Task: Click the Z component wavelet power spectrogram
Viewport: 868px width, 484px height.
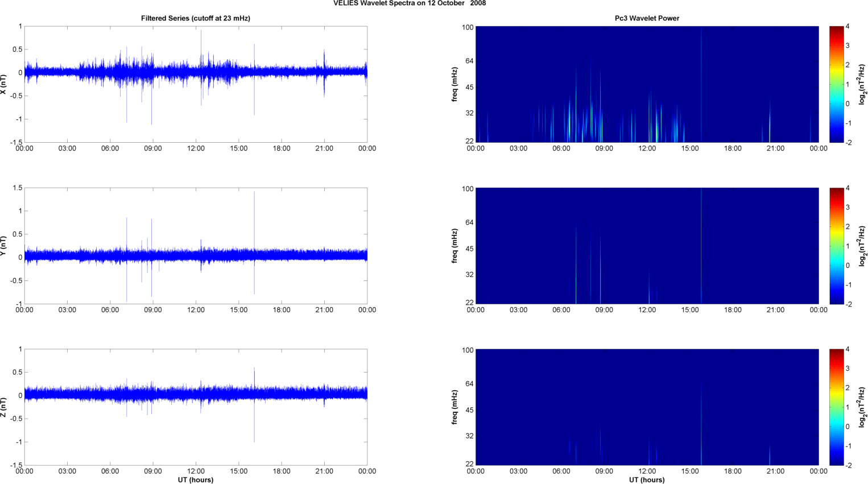Action: 647,407
